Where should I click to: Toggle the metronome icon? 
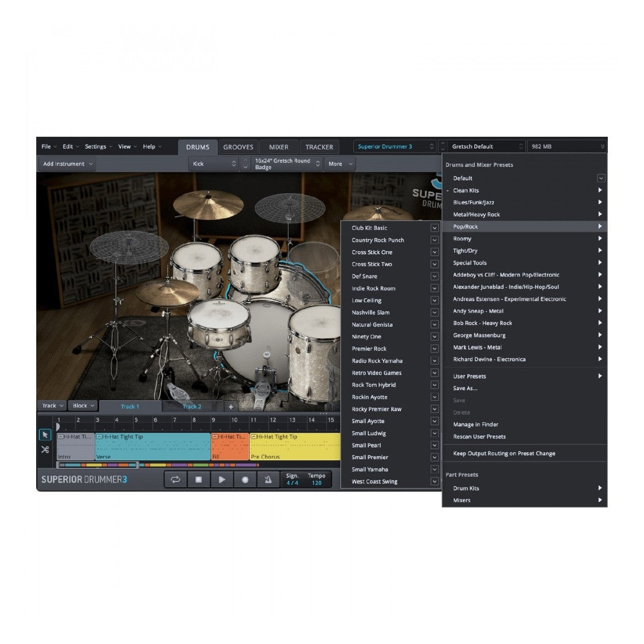click(268, 480)
